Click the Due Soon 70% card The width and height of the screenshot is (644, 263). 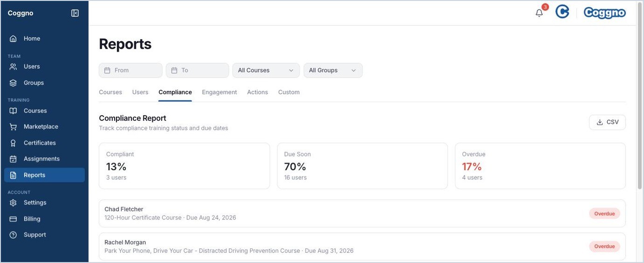(x=363, y=166)
